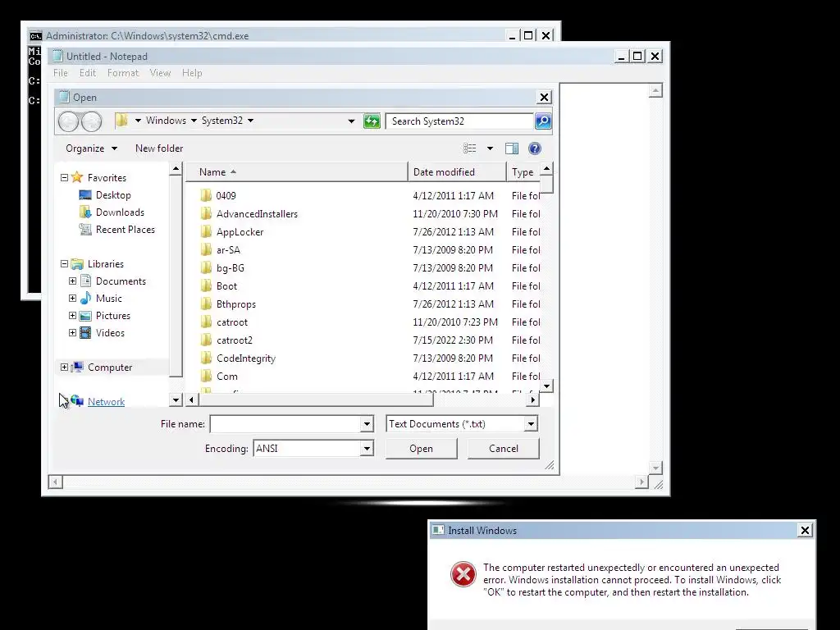840x630 pixels.
Task: Click the Search System32 field
Action: pos(459,121)
